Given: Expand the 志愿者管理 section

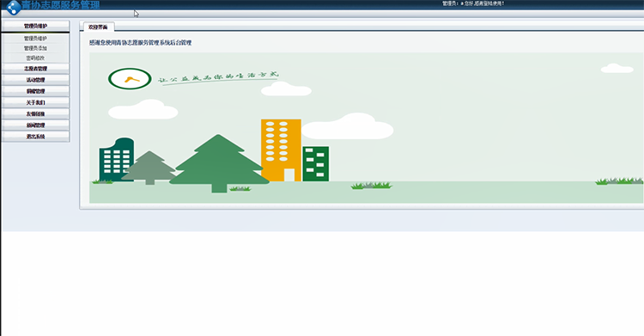Looking at the screenshot, I should pos(35,69).
